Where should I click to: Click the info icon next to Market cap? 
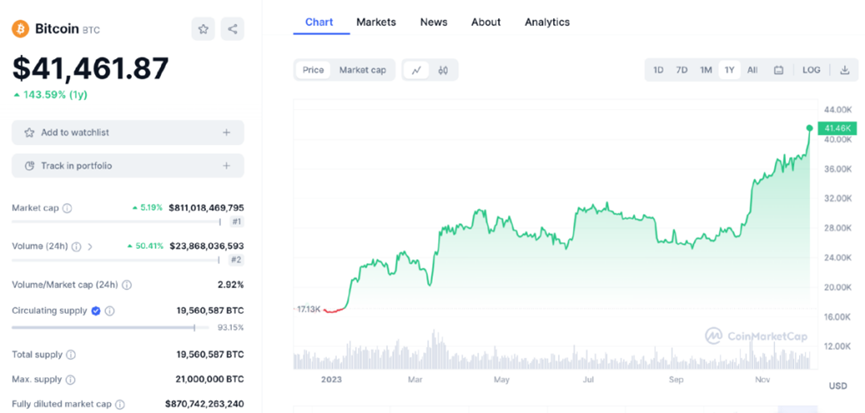pos(67,208)
